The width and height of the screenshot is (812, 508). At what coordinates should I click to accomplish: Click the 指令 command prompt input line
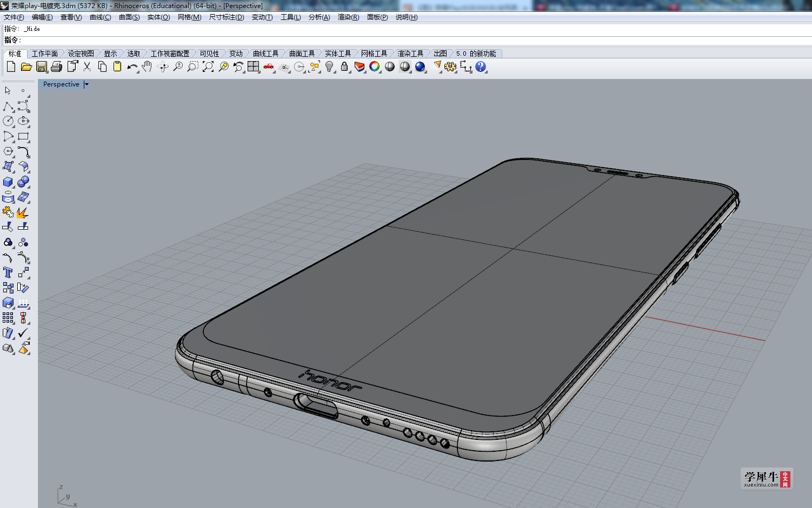pos(406,40)
